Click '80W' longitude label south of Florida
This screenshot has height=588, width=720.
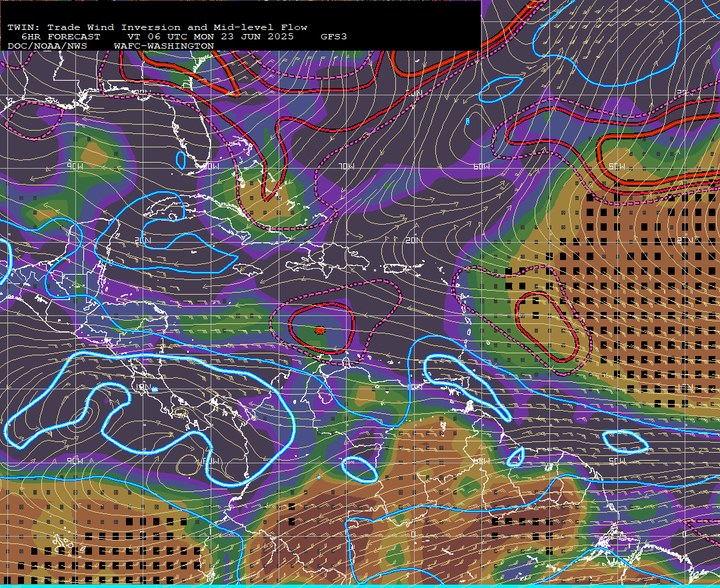pyautogui.click(x=210, y=166)
